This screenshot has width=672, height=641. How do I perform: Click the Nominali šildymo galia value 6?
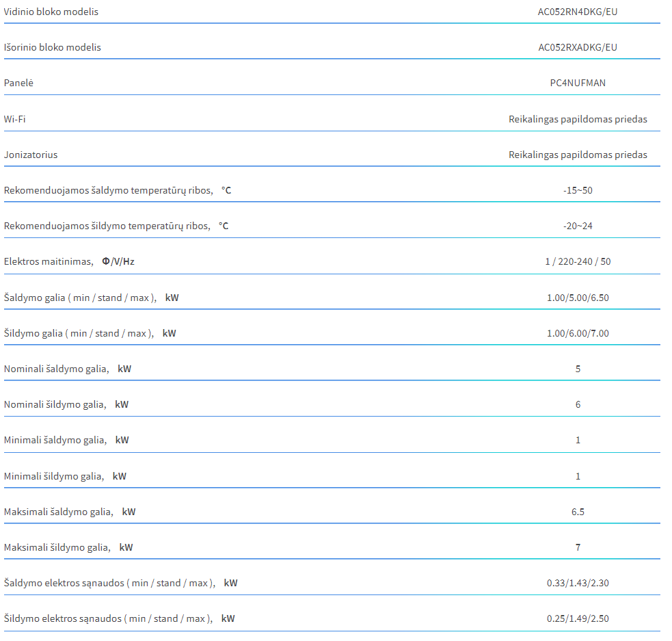coord(578,405)
